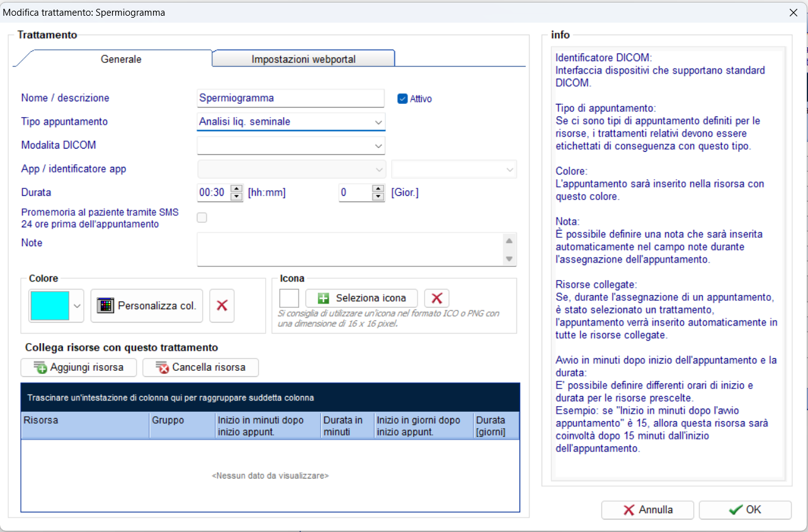Expand the color swatch dropdown arrow

(x=77, y=306)
